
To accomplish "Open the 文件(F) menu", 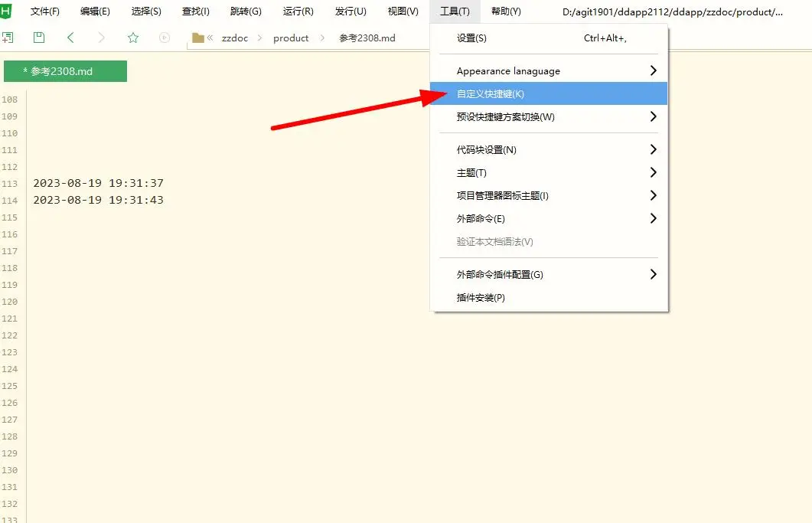I will [44, 11].
